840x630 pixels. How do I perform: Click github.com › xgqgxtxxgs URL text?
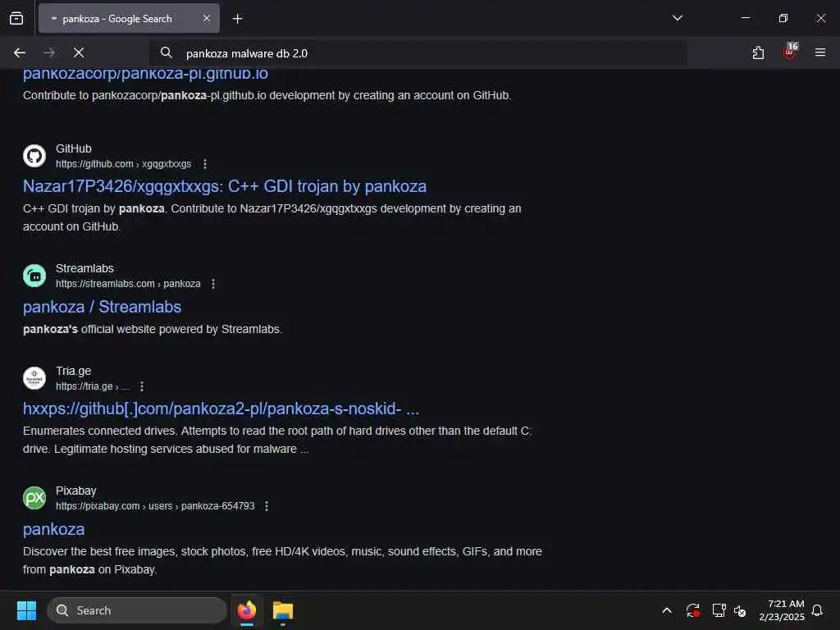[x=123, y=164]
